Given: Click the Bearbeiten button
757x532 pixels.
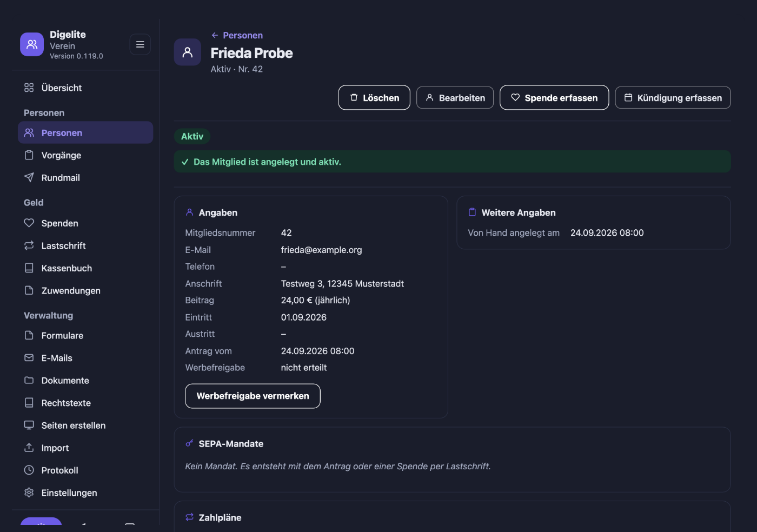Looking at the screenshot, I should pyautogui.click(x=455, y=97).
